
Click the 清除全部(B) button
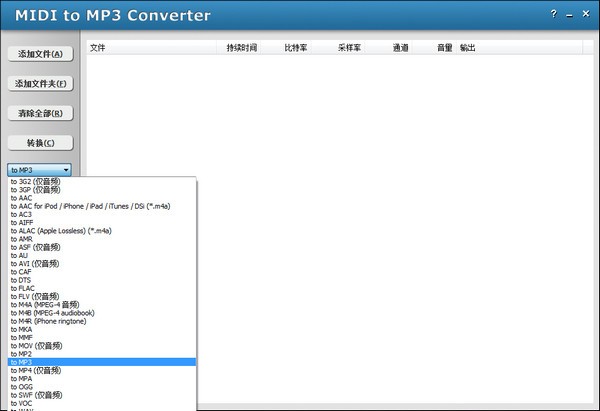pyautogui.click(x=40, y=113)
